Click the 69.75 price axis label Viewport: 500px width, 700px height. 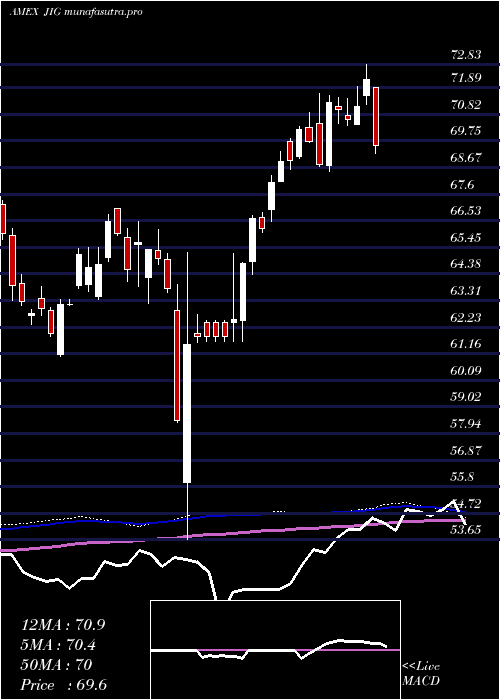pyautogui.click(x=467, y=131)
